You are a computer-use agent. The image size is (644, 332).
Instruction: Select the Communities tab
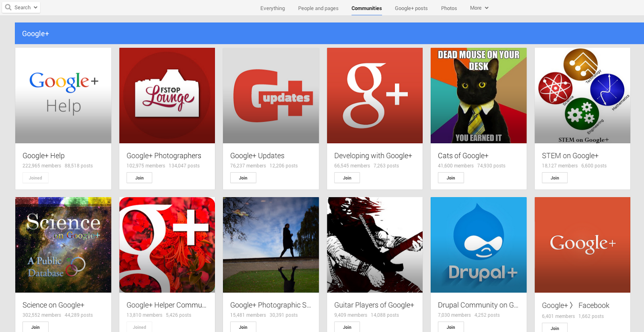tap(367, 8)
